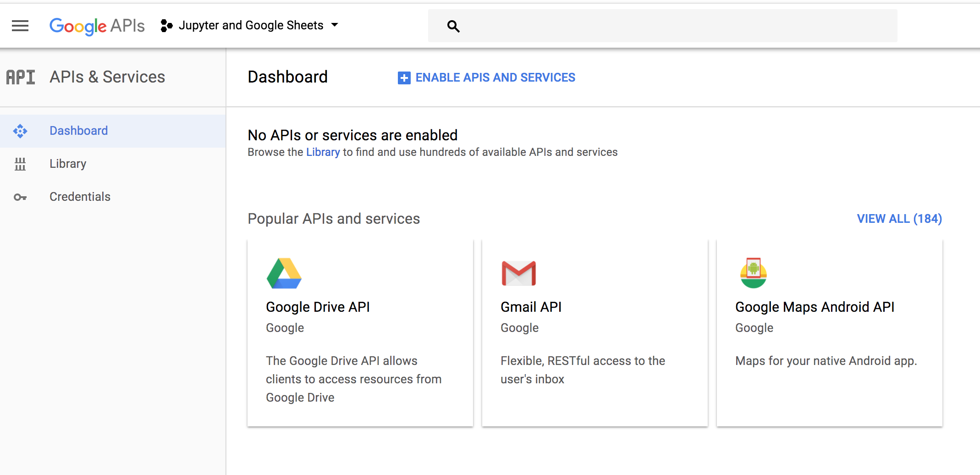
Task: Click 'Google' publisher under Maps Android API
Action: point(754,328)
